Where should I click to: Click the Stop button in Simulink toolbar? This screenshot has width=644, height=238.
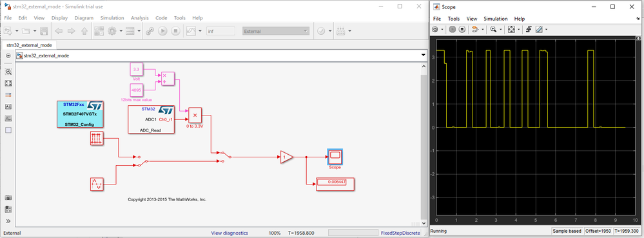[175, 31]
